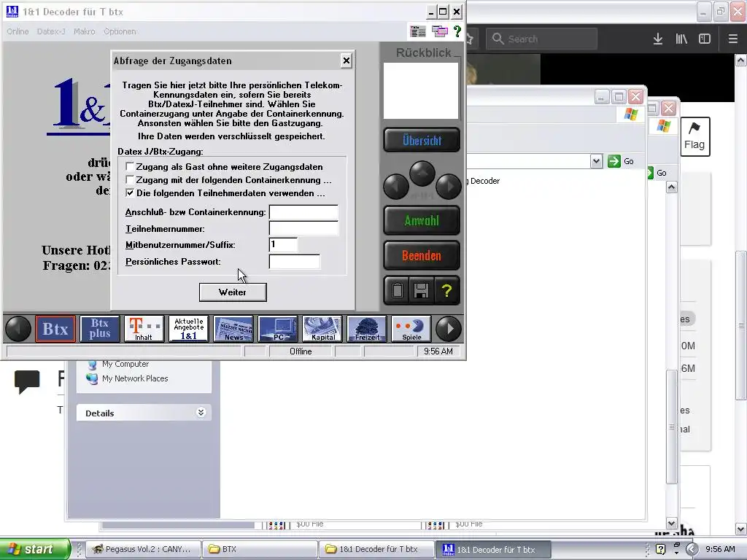Open the Spiele channel icon
This screenshot has width=747, height=560.
click(x=411, y=329)
